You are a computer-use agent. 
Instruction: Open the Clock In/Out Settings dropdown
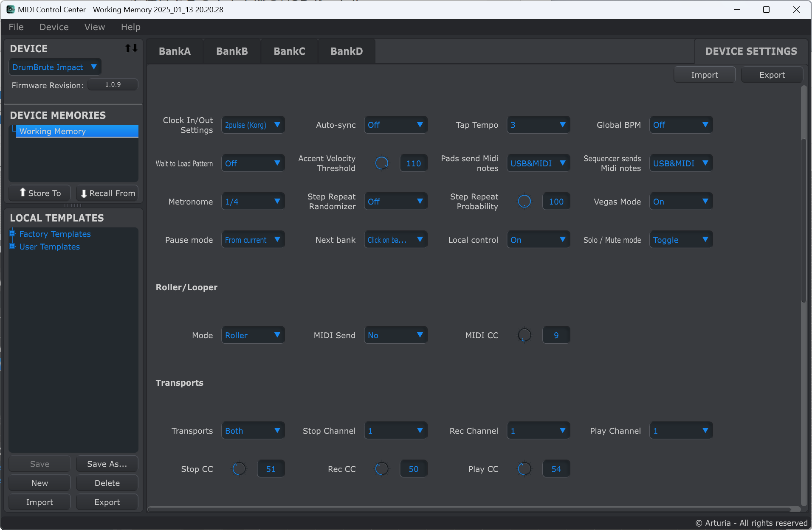(253, 125)
